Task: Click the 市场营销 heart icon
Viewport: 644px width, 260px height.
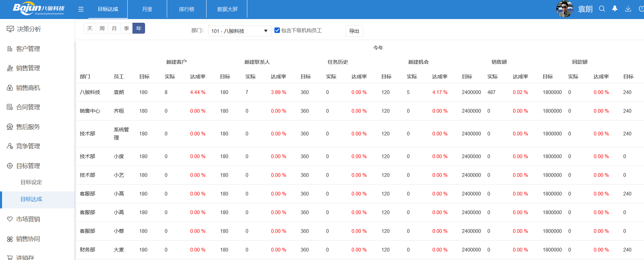Action: point(10,219)
